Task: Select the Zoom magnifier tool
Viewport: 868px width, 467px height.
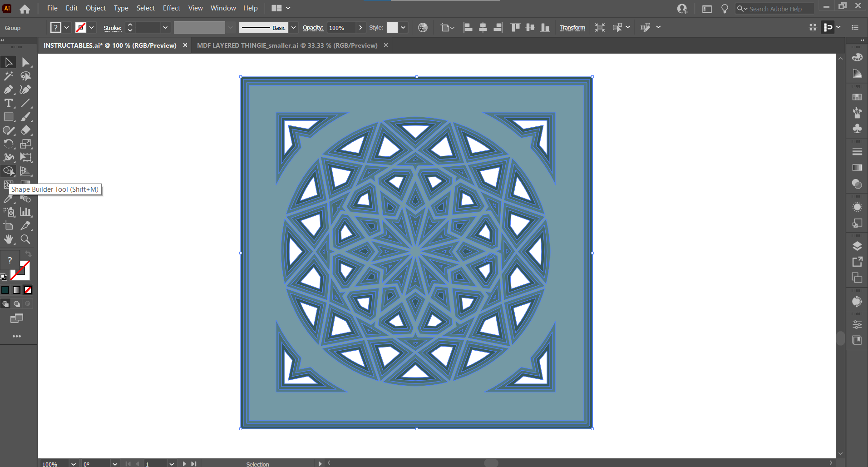Action: [x=26, y=239]
